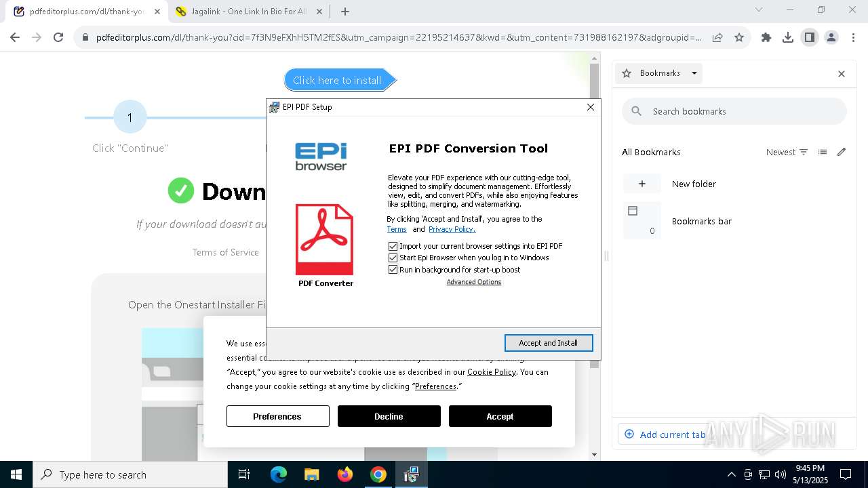Reload the current page
The image size is (868, 488).
[58, 37]
